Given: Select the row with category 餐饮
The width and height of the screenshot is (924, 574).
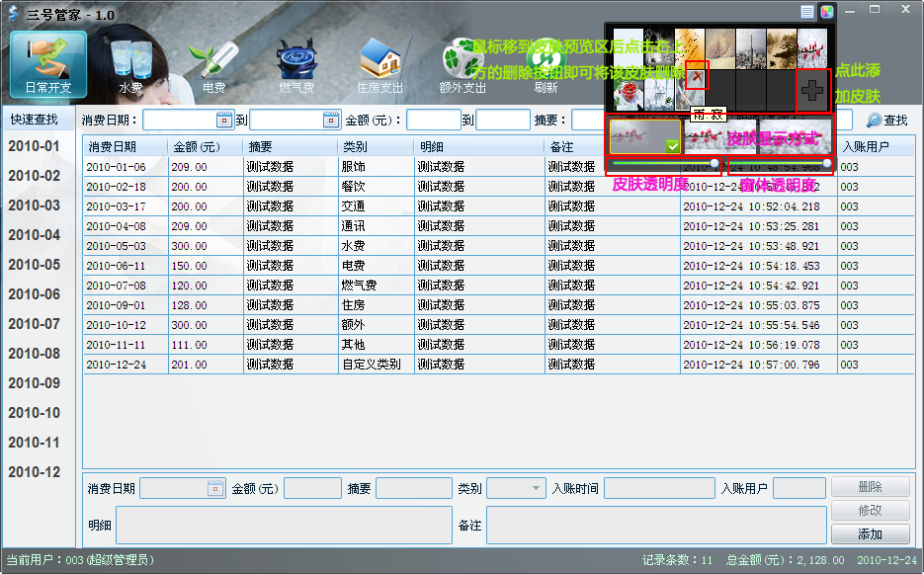Looking at the screenshot, I should [498, 187].
